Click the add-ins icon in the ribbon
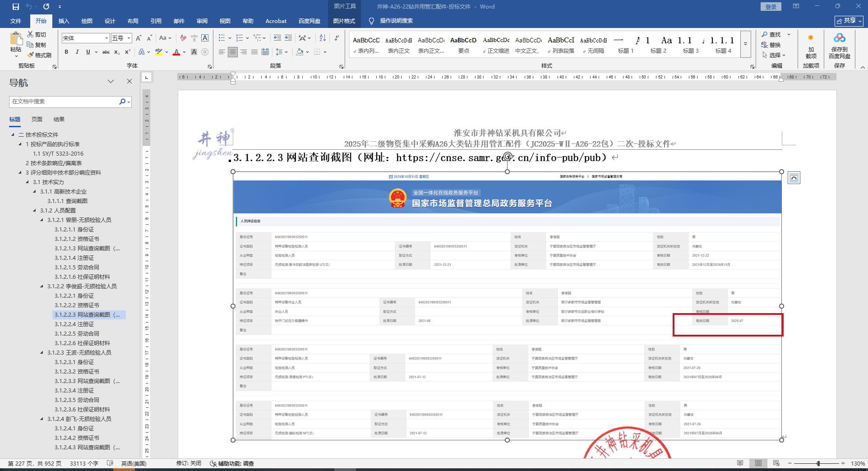Image resolution: width=868 pixels, height=471 pixels. click(x=811, y=38)
